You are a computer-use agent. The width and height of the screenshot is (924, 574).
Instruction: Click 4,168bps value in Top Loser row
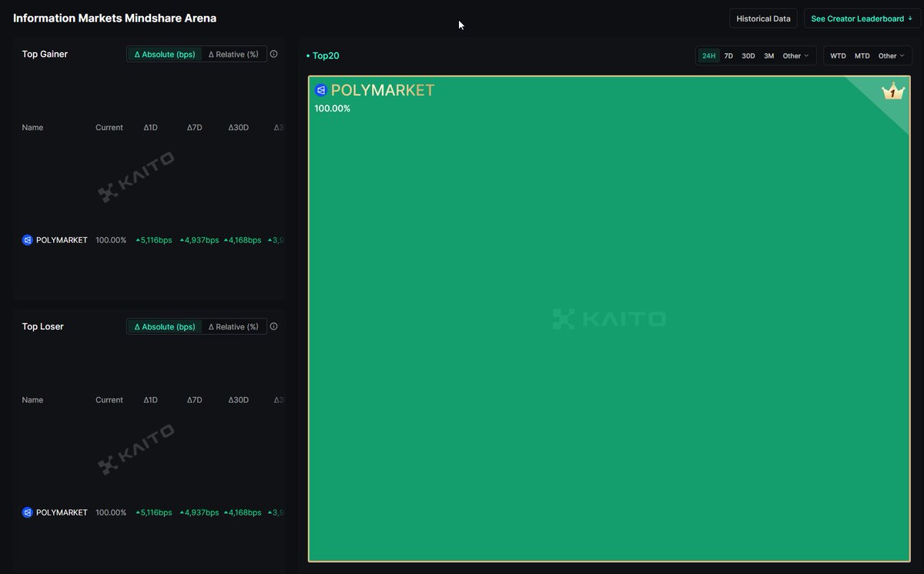click(x=243, y=512)
